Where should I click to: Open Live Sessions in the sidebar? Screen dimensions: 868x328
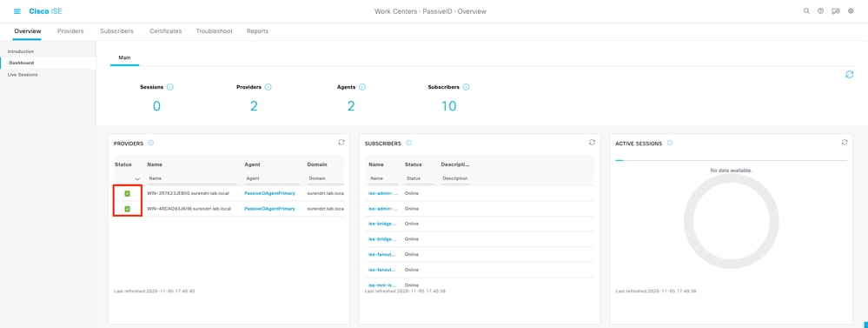point(23,74)
